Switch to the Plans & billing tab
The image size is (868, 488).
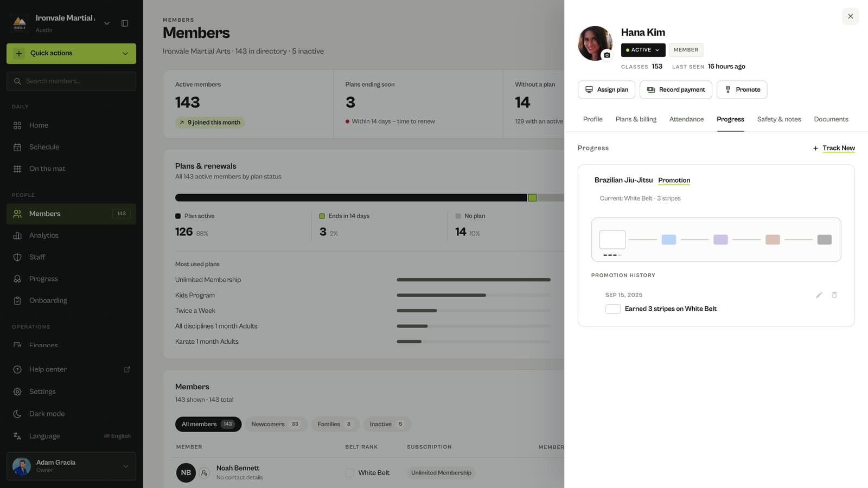click(636, 119)
